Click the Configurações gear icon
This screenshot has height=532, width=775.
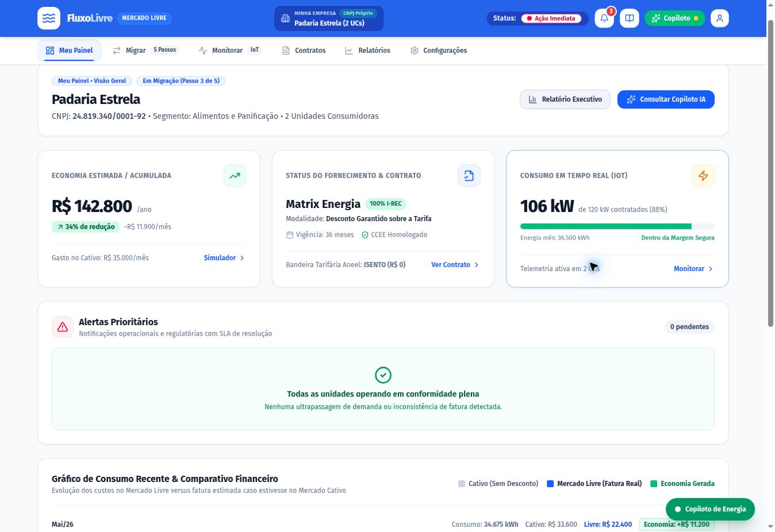[x=414, y=51]
